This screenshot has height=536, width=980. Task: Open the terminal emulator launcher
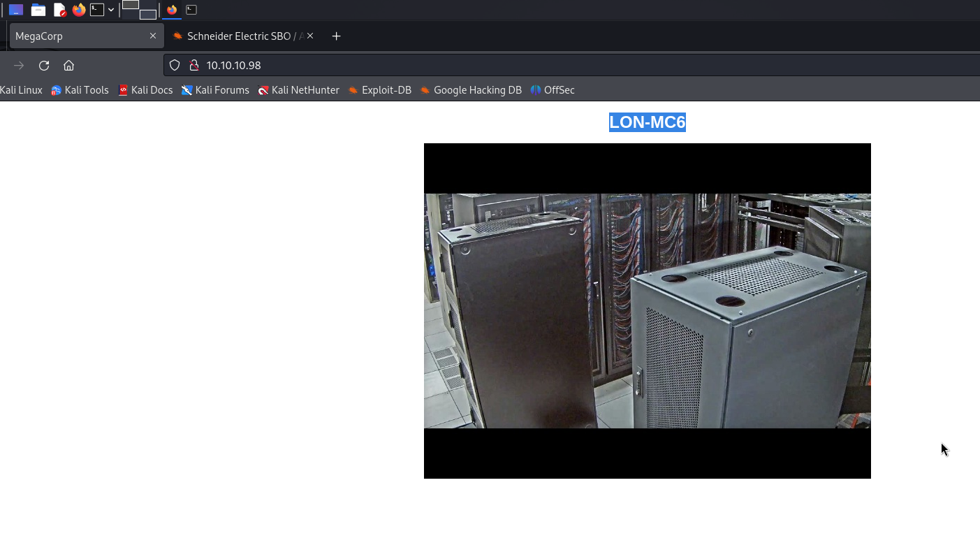tap(97, 10)
